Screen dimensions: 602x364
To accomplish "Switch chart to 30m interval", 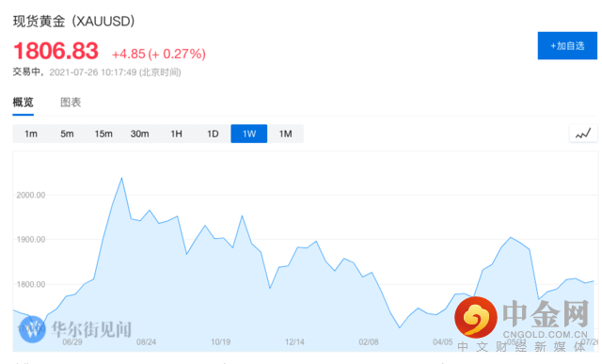I will tap(140, 134).
